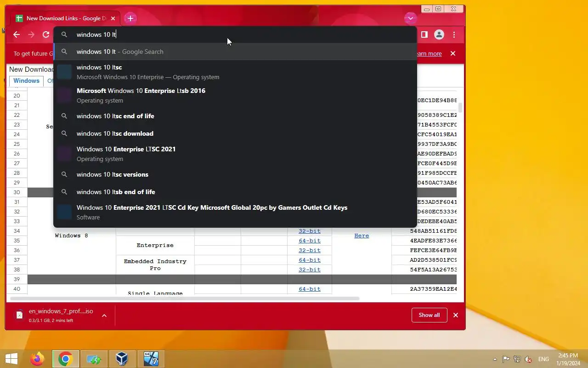
Task: Open VirtualBox from the taskbar
Action: (122, 359)
